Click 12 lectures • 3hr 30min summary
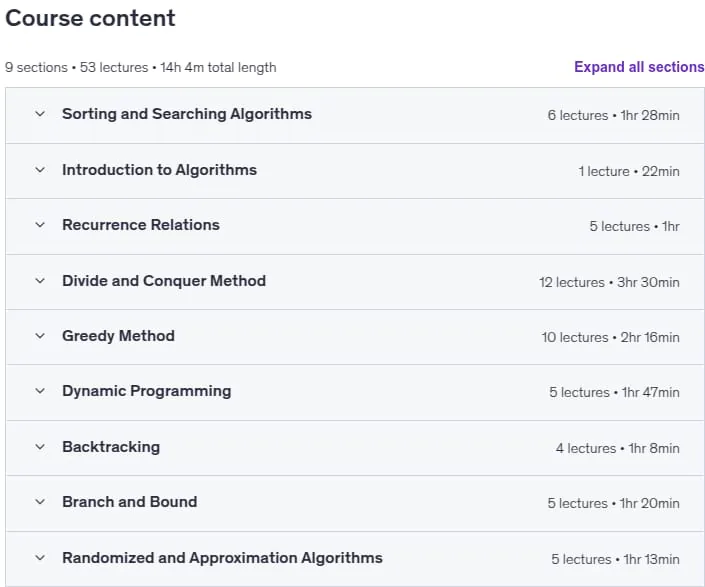705x587 pixels. click(609, 282)
